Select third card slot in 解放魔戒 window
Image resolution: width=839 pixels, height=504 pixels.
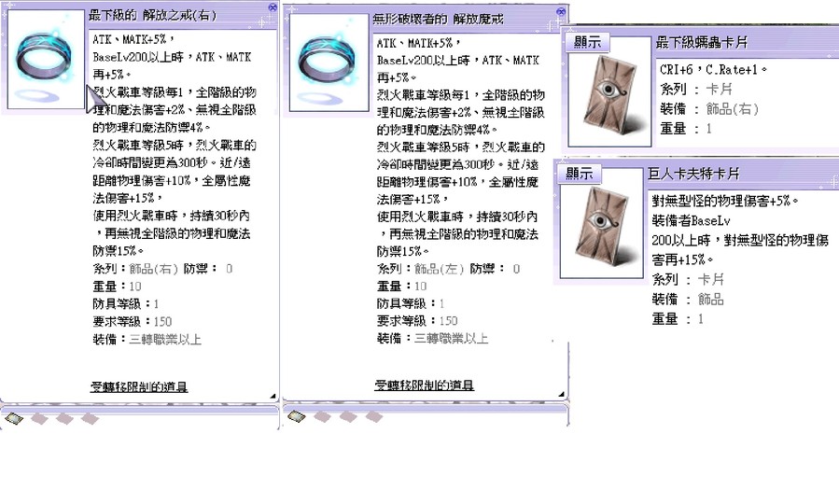tap(348, 416)
